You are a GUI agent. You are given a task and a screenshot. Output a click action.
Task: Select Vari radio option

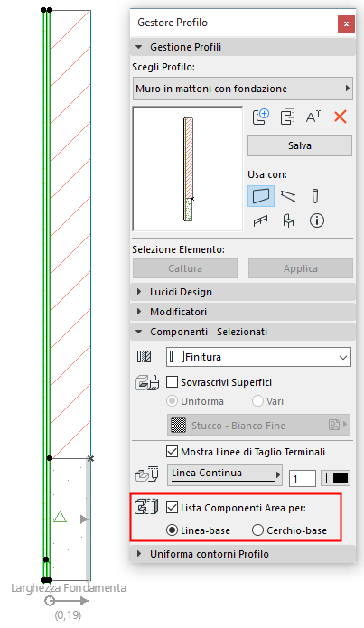[257, 401]
